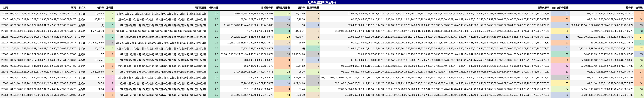Select period number 26096
Screen dimensions: 644x98
(4, 60)
